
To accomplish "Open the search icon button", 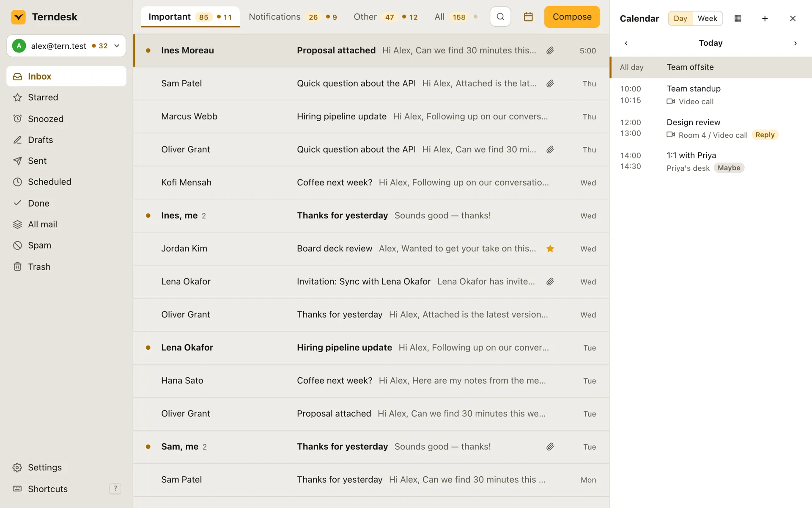I will tap(500, 17).
